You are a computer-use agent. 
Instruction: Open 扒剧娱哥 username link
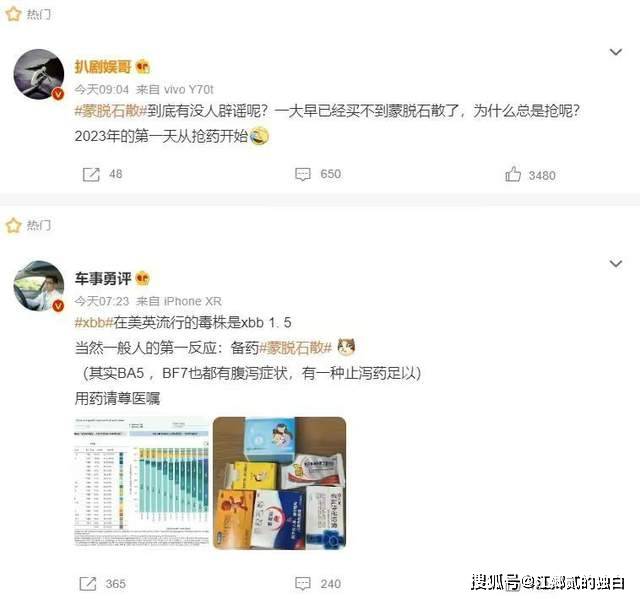pyautogui.click(x=103, y=67)
